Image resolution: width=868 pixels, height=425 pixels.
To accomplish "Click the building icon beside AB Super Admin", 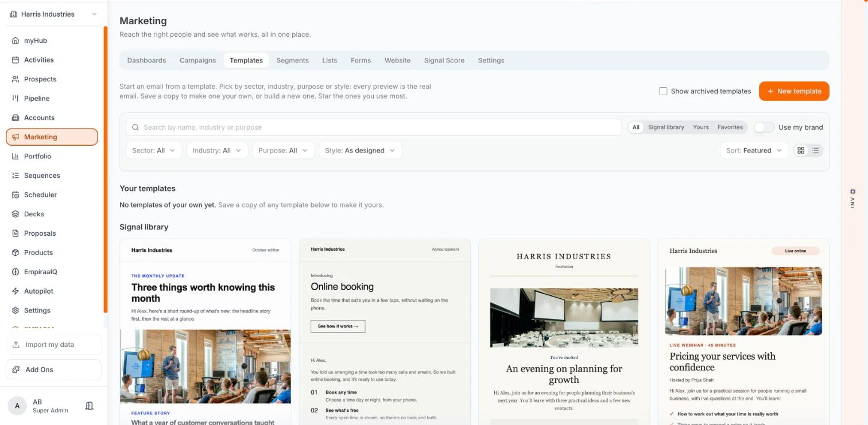I will [x=89, y=406].
